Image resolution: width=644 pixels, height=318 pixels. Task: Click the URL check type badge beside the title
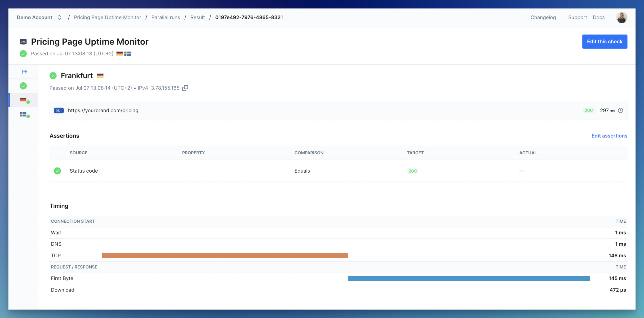point(23,41)
